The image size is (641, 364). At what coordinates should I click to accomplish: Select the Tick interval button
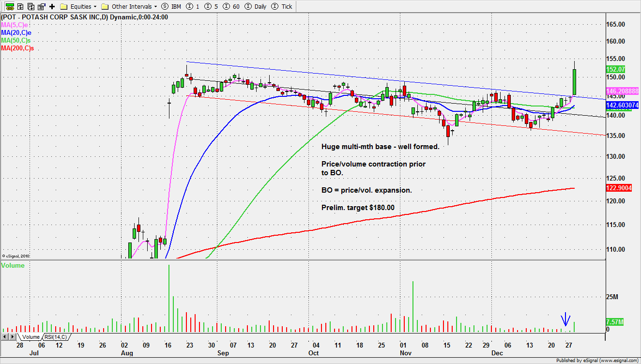283,6
